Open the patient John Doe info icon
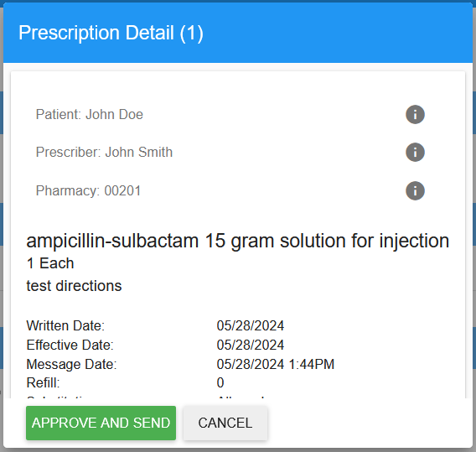Image resolution: width=476 pixels, height=452 pixels. tap(415, 115)
